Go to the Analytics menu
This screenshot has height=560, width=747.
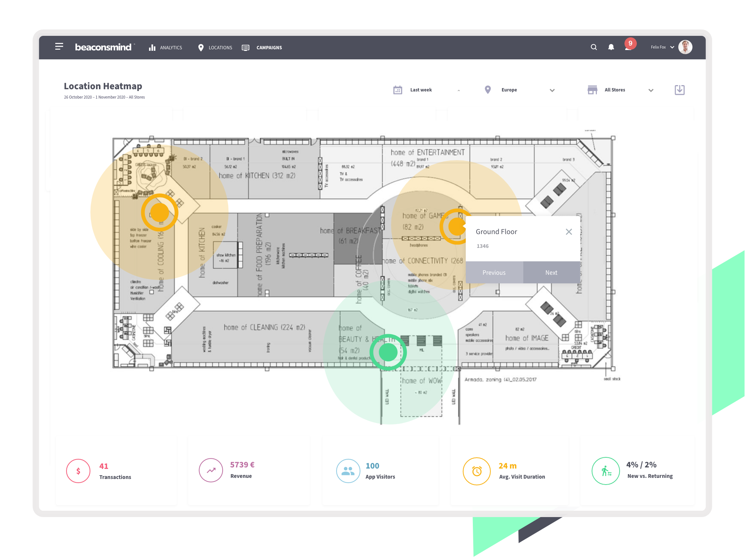pyautogui.click(x=165, y=48)
